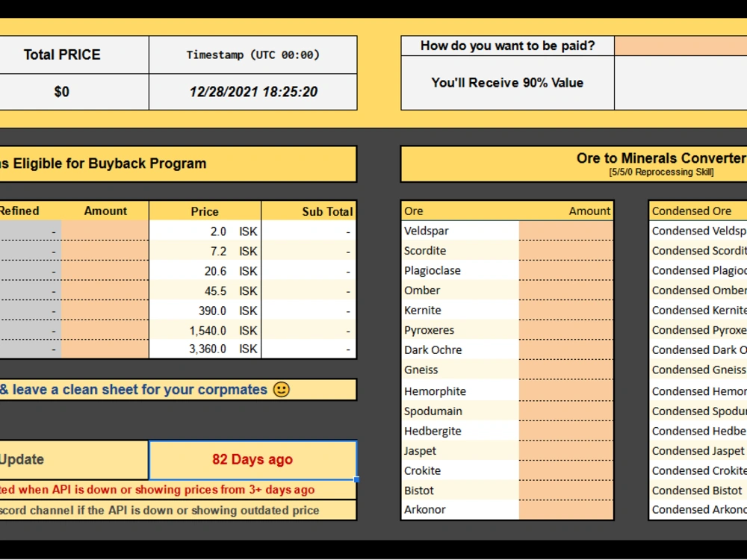Click the Pyroxeres amount input cell
Screen dimensions: 747x560
point(566,330)
